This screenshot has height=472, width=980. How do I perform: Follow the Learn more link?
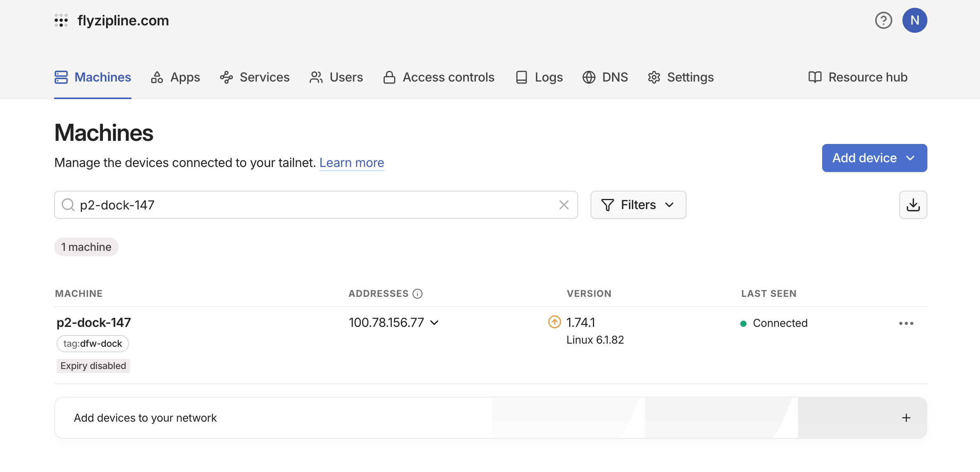pyautogui.click(x=352, y=163)
